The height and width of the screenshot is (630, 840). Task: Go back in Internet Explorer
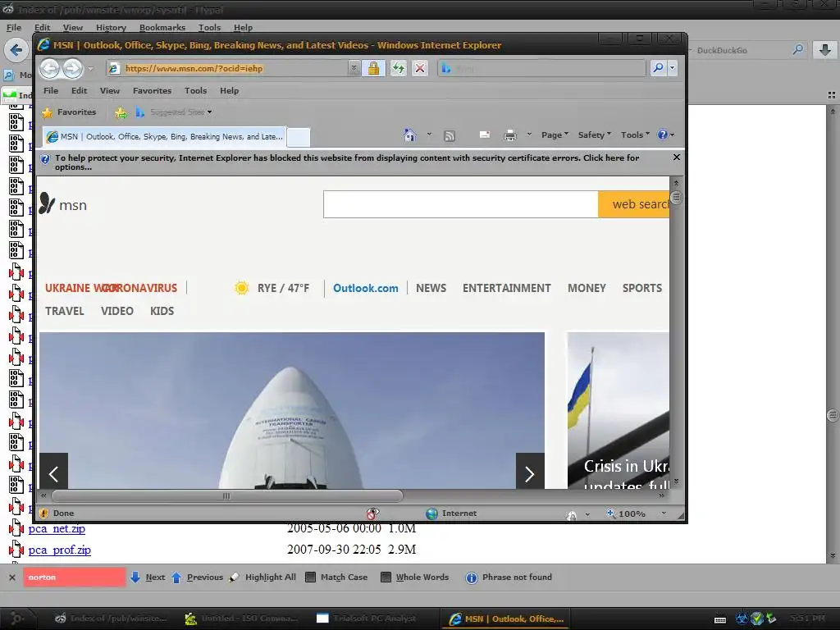50,69
